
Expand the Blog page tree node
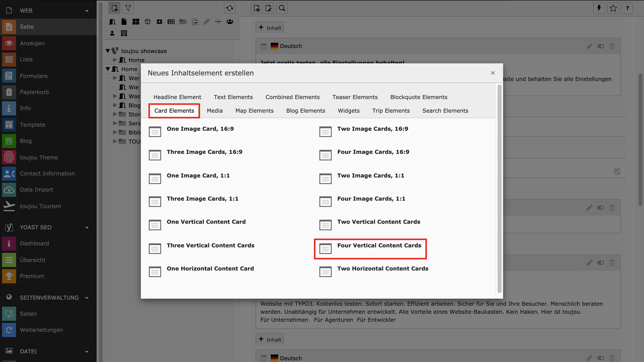click(115, 105)
